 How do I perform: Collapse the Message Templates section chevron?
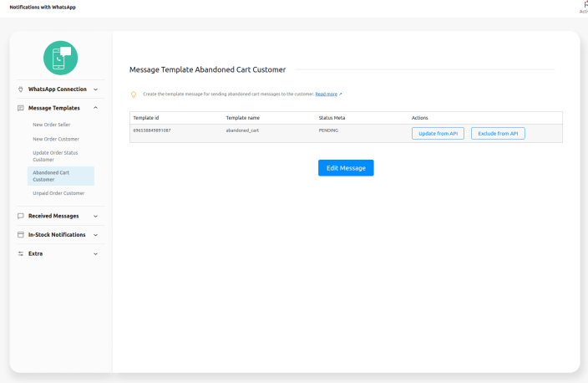click(95, 108)
